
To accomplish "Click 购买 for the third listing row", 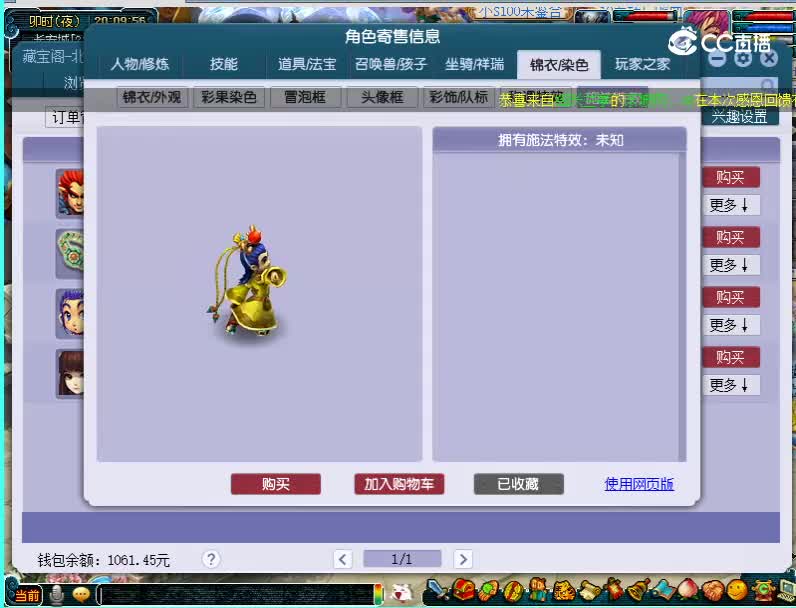I will pos(731,297).
